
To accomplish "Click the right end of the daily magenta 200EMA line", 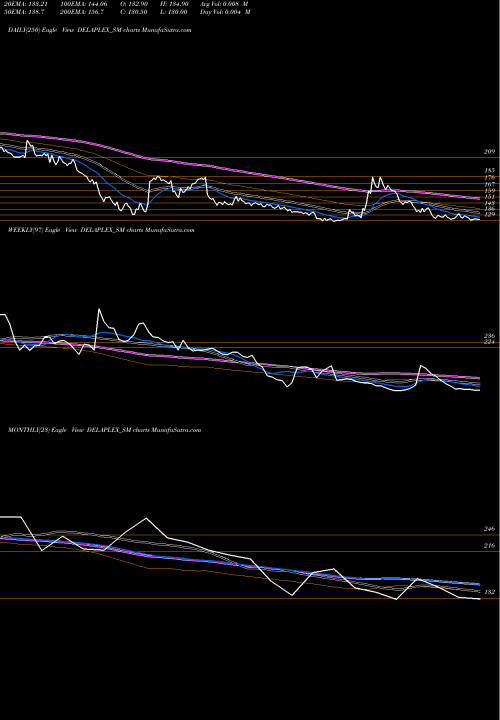I will (479, 198).
